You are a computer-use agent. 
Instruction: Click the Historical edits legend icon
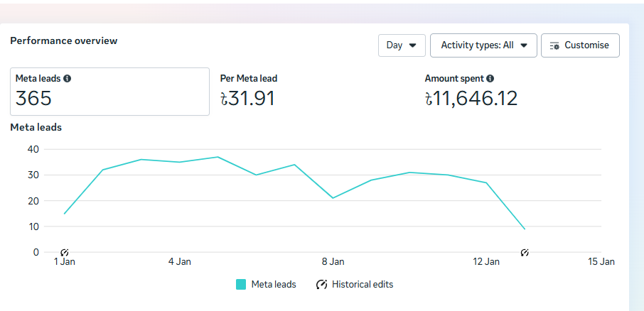(x=321, y=284)
